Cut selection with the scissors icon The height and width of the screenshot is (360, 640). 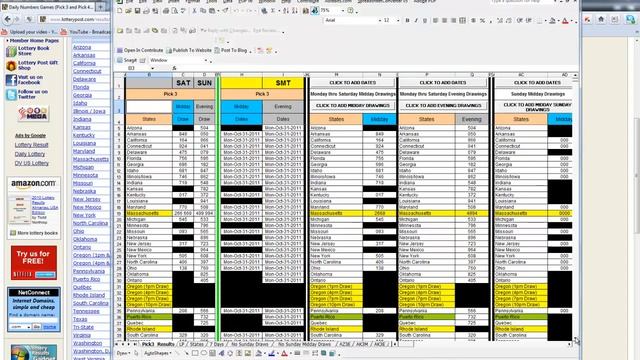point(194,11)
